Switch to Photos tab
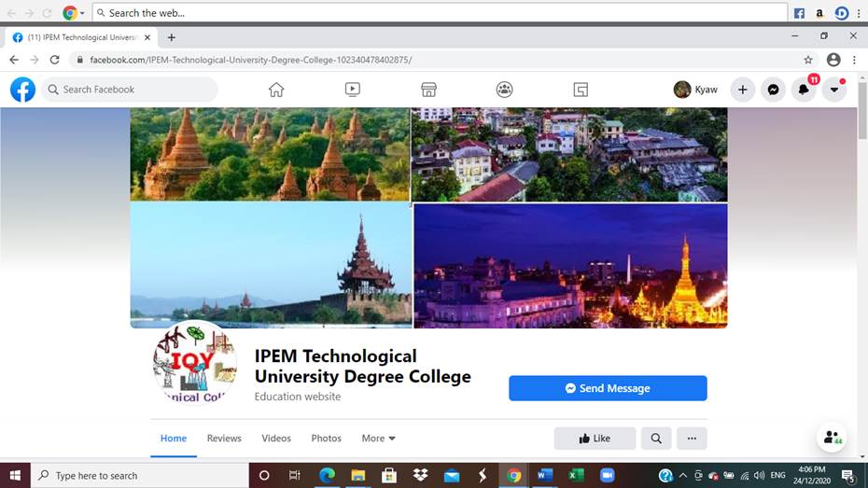 [326, 439]
